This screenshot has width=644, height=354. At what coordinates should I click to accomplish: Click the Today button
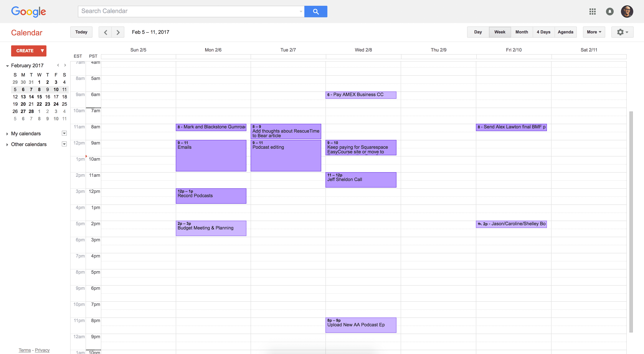pos(81,32)
